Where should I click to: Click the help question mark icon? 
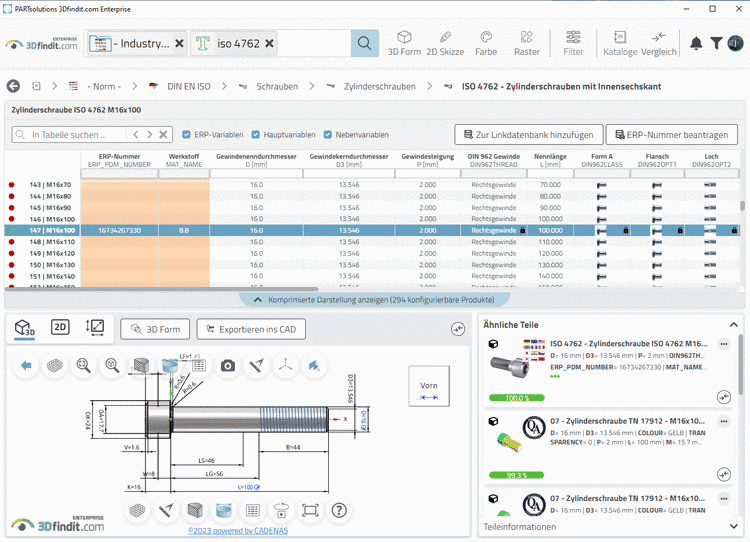(339, 511)
